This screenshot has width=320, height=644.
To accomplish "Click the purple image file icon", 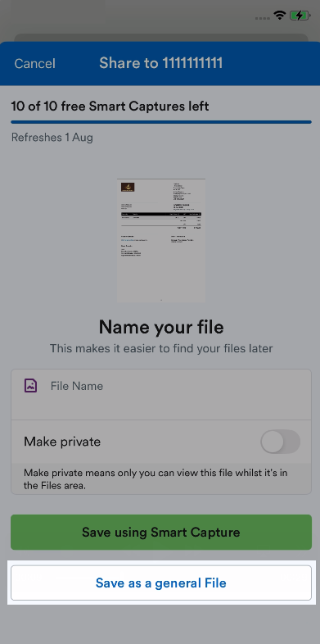I will pos(31,385).
